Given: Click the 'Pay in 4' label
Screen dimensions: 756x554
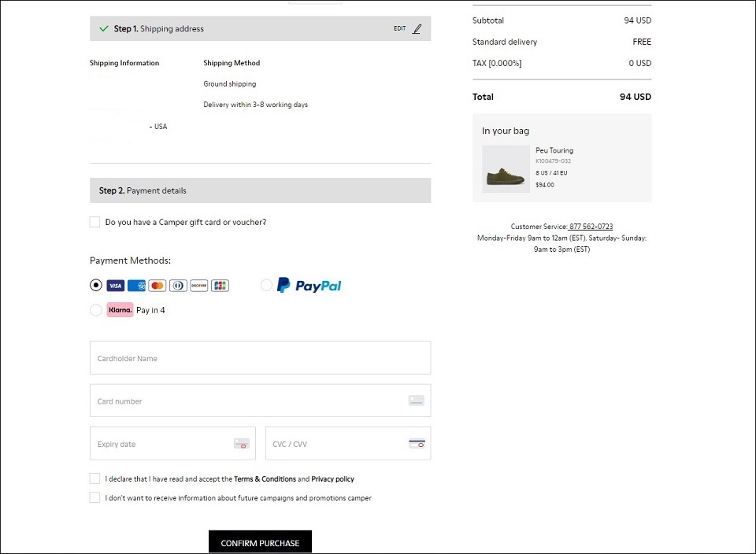Looking at the screenshot, I should tap(150, 310).
